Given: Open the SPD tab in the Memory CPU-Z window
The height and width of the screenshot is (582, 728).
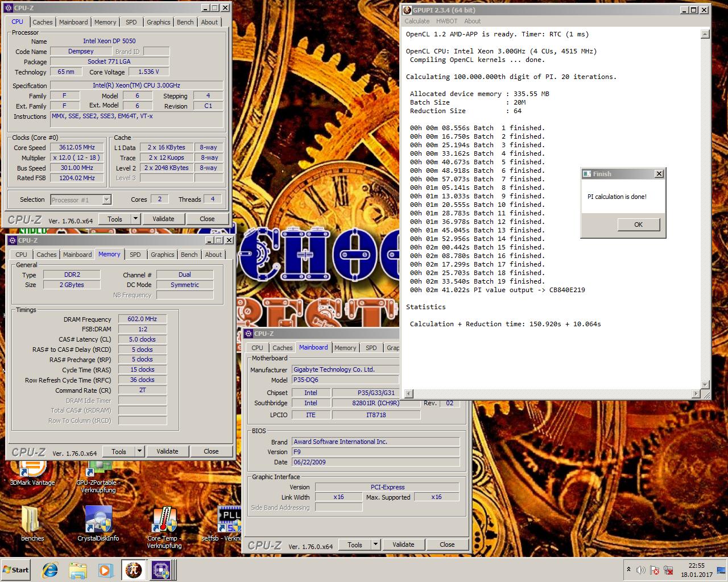Looking at the screenshot, I should pyautogui.click(x=135, y=255).
